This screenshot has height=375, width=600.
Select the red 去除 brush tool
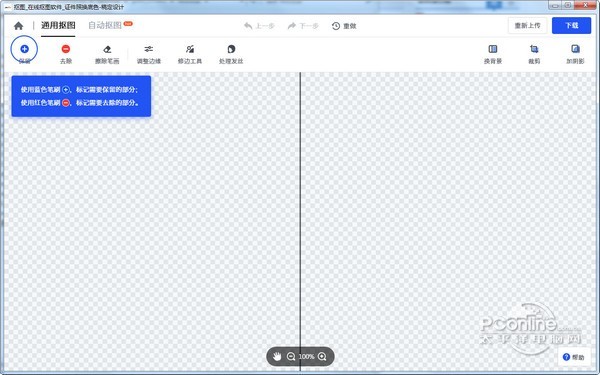click(66, 54)
